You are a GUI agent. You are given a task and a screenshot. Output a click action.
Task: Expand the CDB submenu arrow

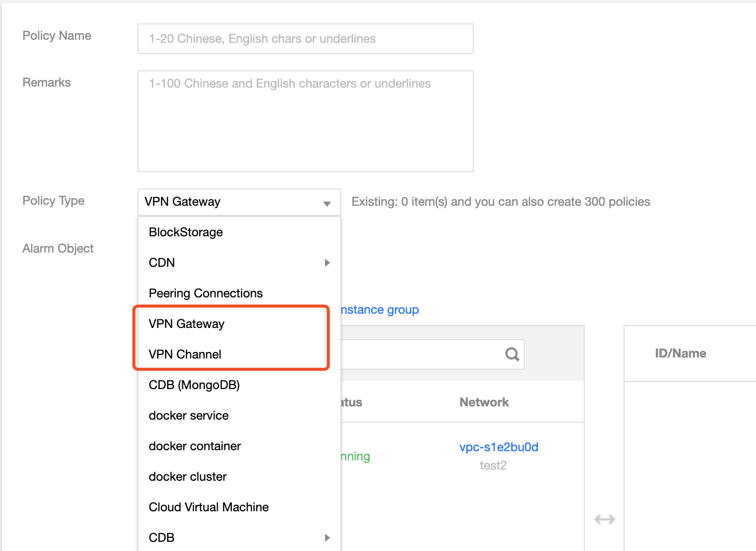click(x=327, y=538)
